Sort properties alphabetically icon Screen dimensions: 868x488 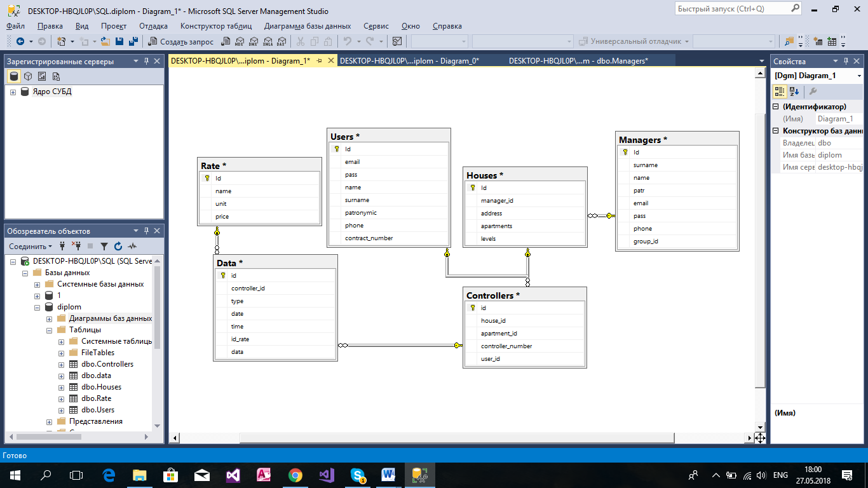click(x=794, y=91)
